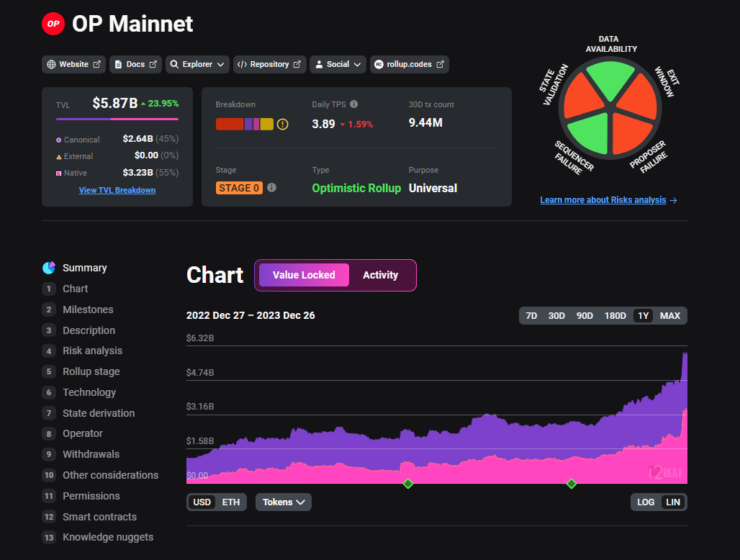The image size is (740, 560).
Task: Click the rollup.codes round logo icon
Action: 379,64
